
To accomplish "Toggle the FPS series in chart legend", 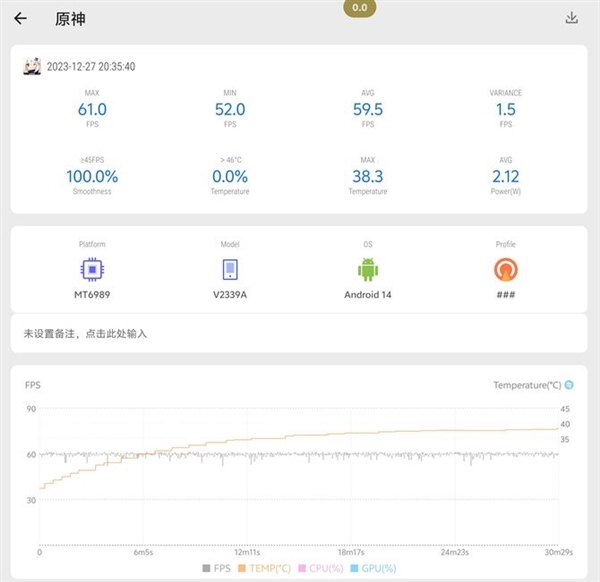I will coord(215,568).
